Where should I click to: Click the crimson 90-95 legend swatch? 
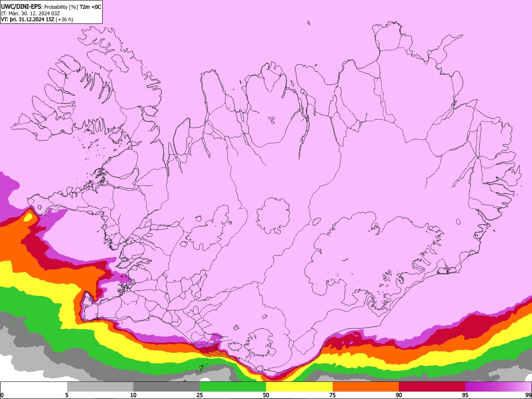(x=432, y=387)
